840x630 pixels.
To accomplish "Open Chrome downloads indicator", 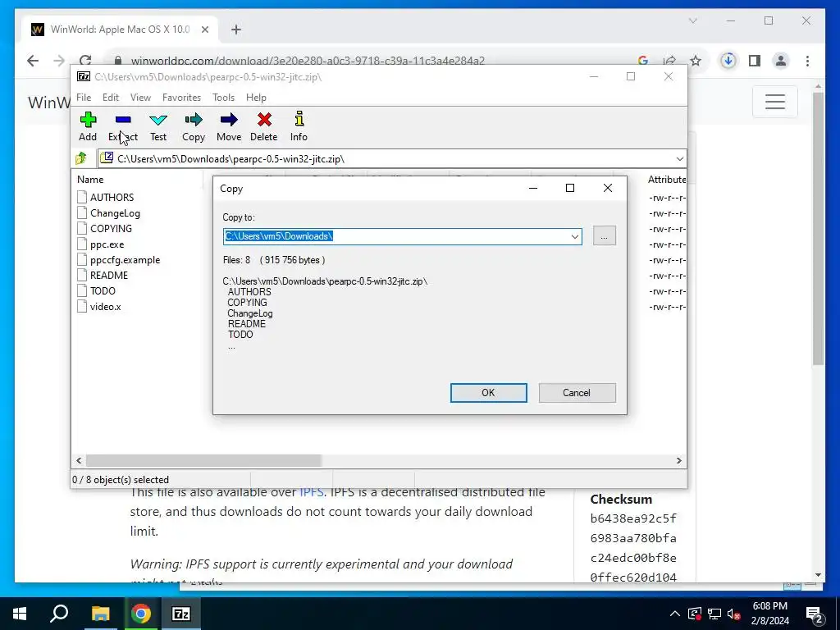I will click(x=728, y=61).
